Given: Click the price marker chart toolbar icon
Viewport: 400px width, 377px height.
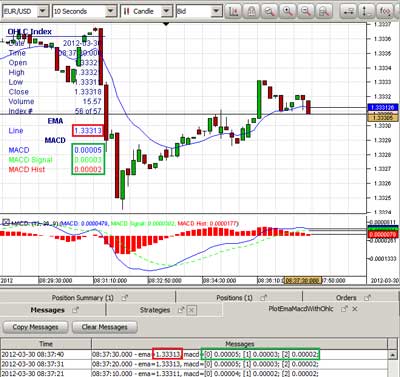Looking at the screenshot, I should [234, 11].
